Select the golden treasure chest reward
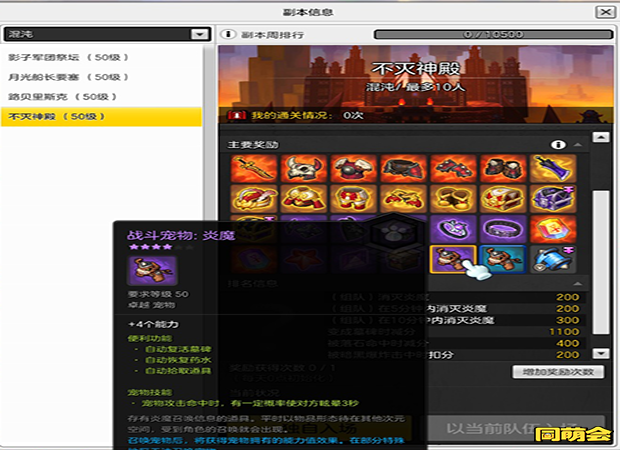Image resolution: width=620 pixels, height=450 pixels. pos(503,198)
